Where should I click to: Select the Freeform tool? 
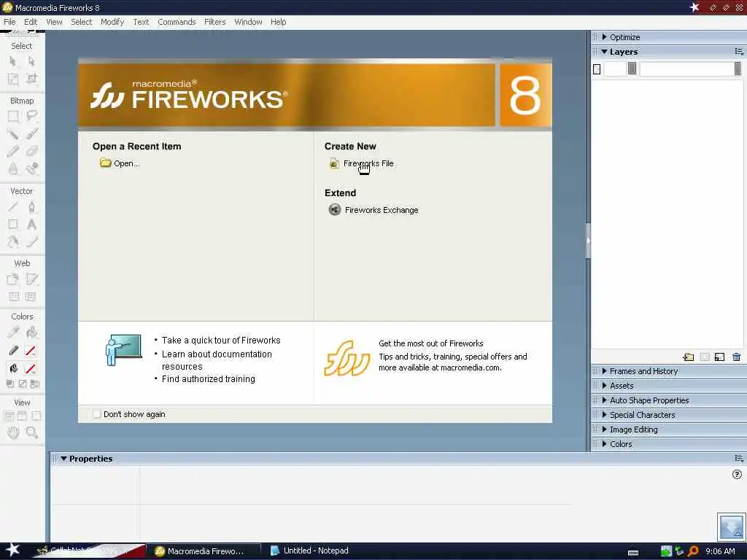click(x=13, y=242)
